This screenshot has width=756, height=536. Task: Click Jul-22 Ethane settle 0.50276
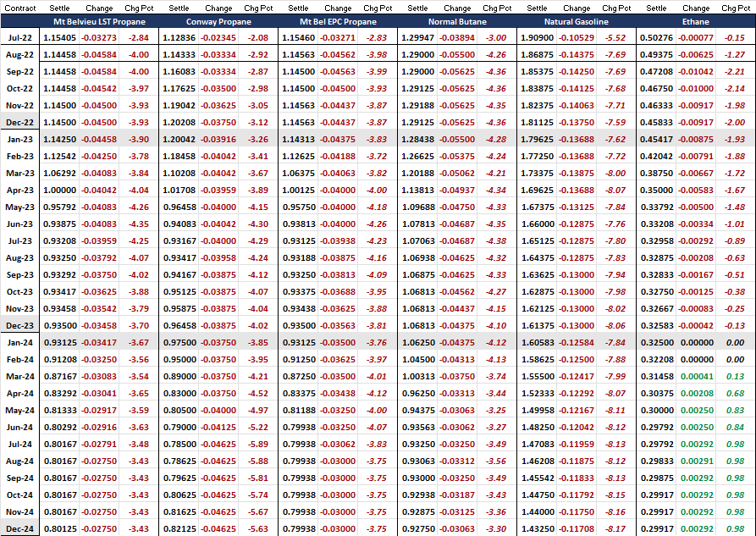(656, 37)
